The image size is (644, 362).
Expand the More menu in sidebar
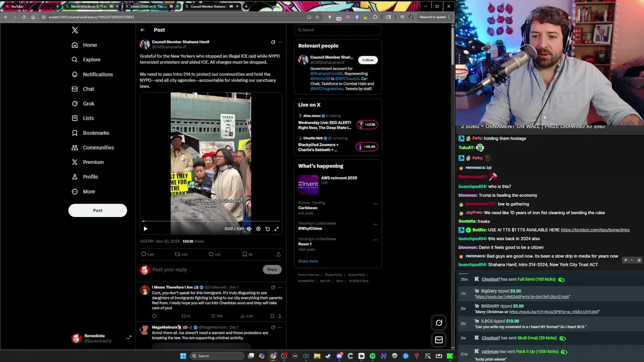pyautogui.click(x=84, y=192)
